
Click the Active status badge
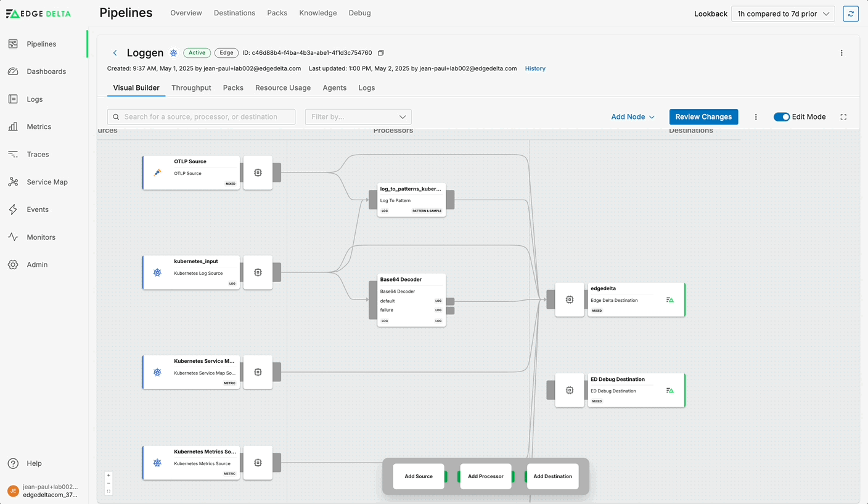197,53
